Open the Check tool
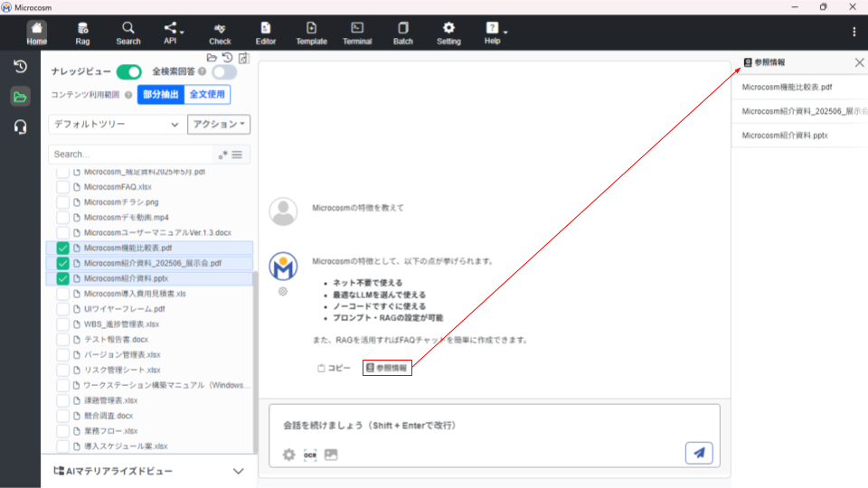The height and width of the screenshot is (488, 868). point(220,33)
